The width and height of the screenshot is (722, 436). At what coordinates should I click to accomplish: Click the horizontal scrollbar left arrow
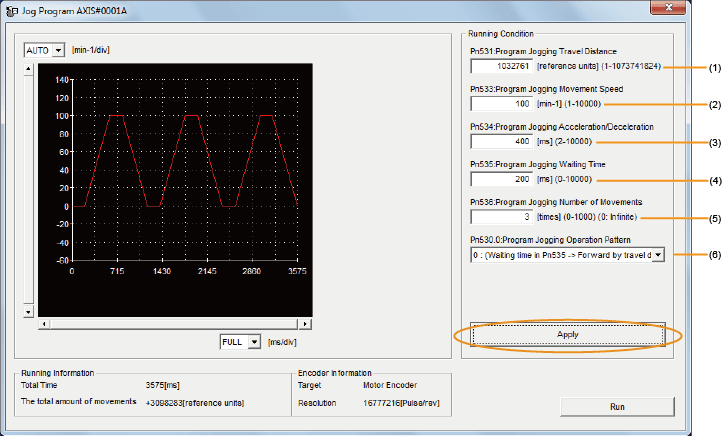43,324
